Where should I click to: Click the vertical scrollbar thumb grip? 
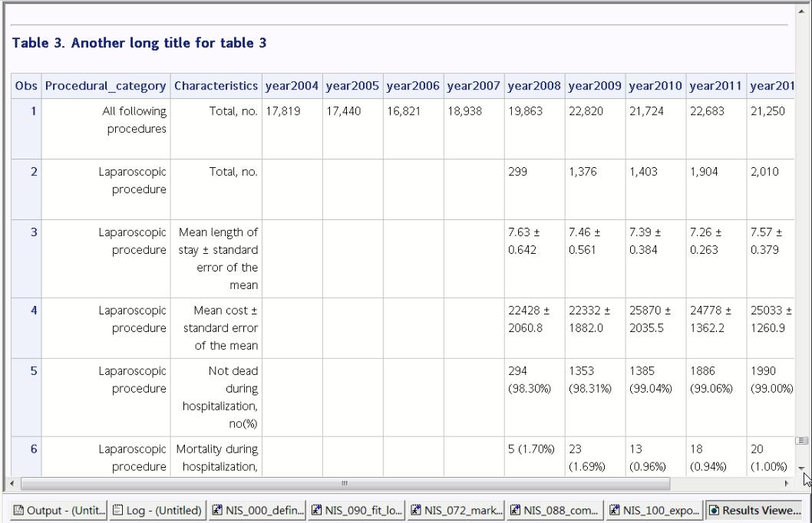click(x=802, y=441)
